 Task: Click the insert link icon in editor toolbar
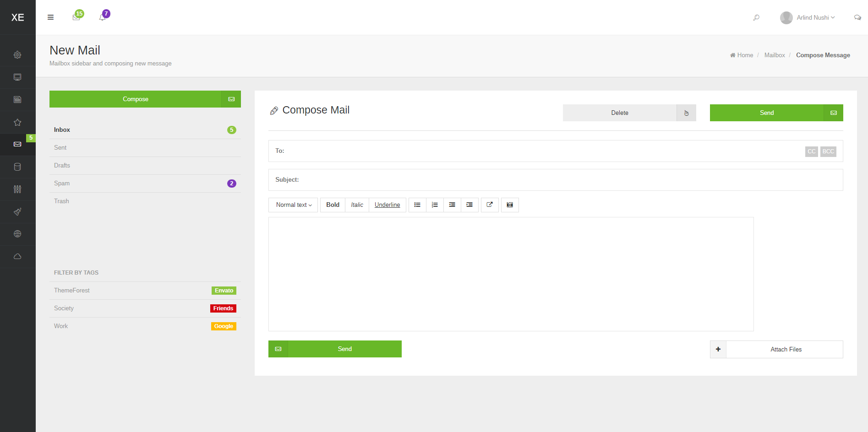pos(490,205)
